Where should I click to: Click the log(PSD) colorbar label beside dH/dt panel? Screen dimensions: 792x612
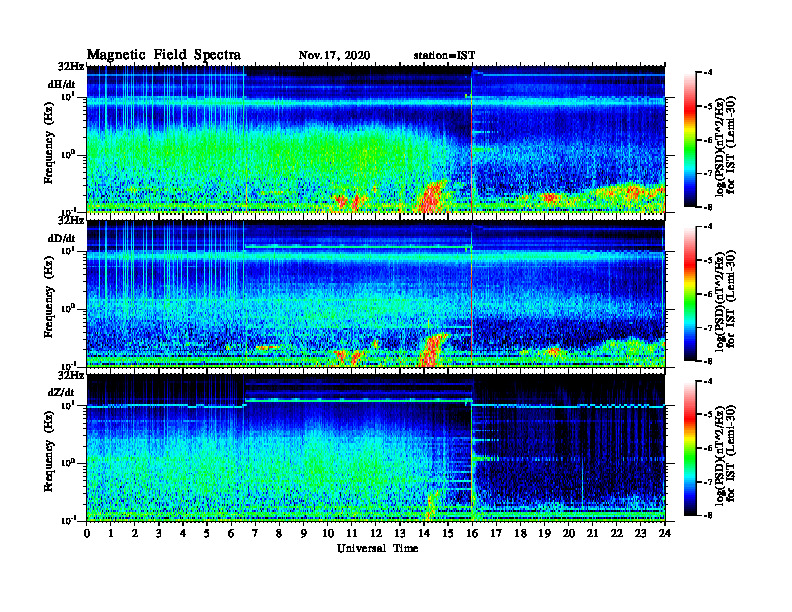(725, 146)
